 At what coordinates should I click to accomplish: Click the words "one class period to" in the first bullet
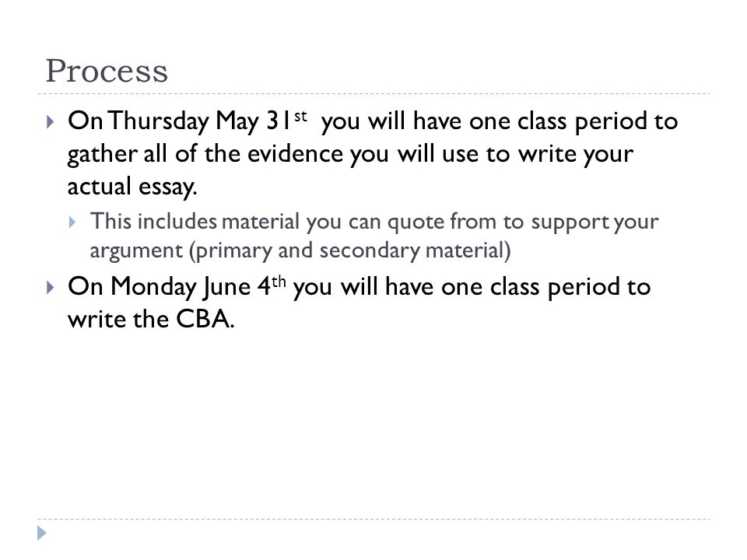pyautogui.click(x=573, y=121)
